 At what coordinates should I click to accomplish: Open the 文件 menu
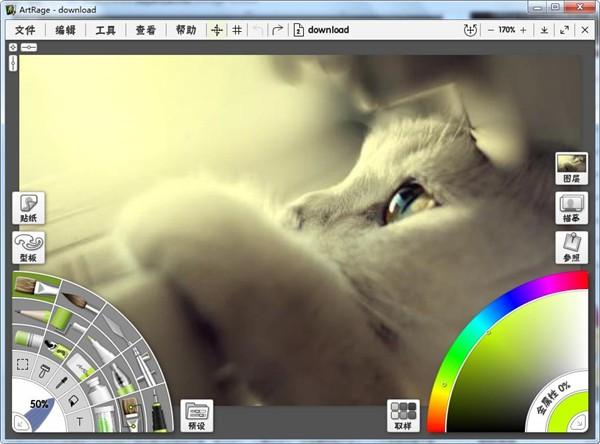[x=25, y=30]
